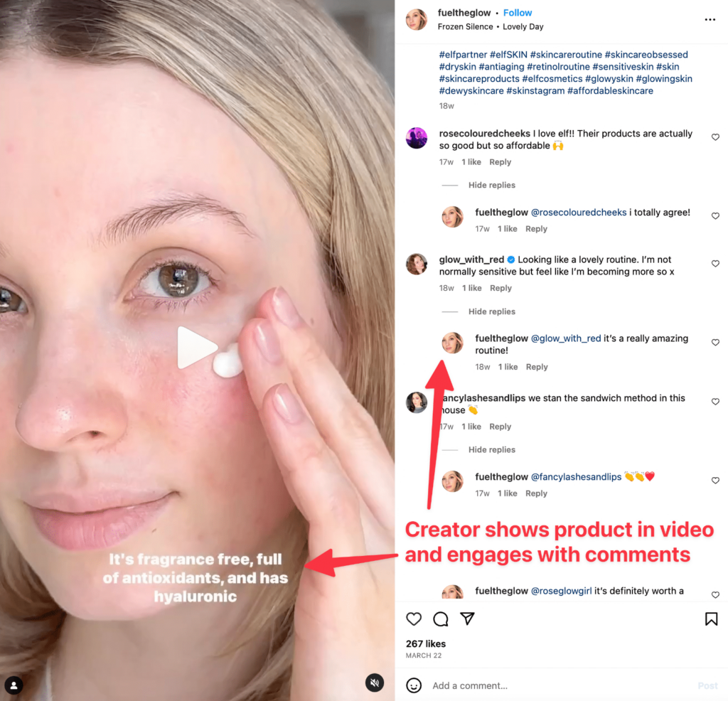Like the post with heart icon

(x=414, y=619)
